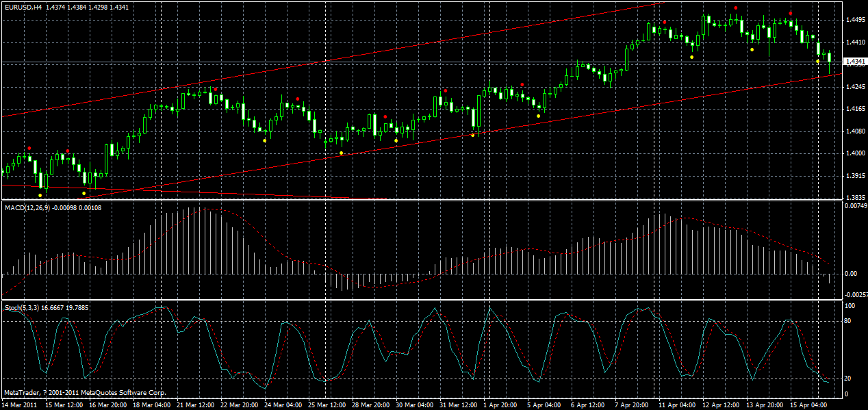This screenshot has width=868, height=410.
Task: Click the yellow dot beneath the 5 Apr candle
Action: click(x=538, y=116)
